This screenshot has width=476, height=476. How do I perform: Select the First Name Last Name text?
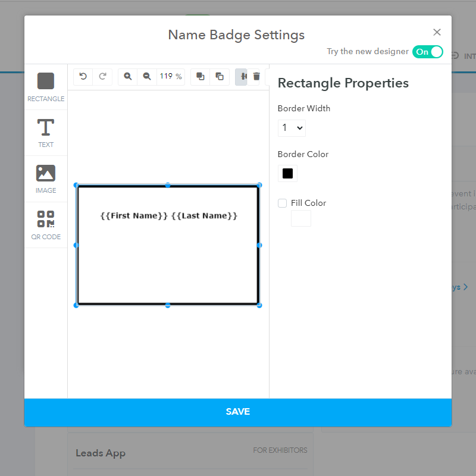[x=168, y=215]
